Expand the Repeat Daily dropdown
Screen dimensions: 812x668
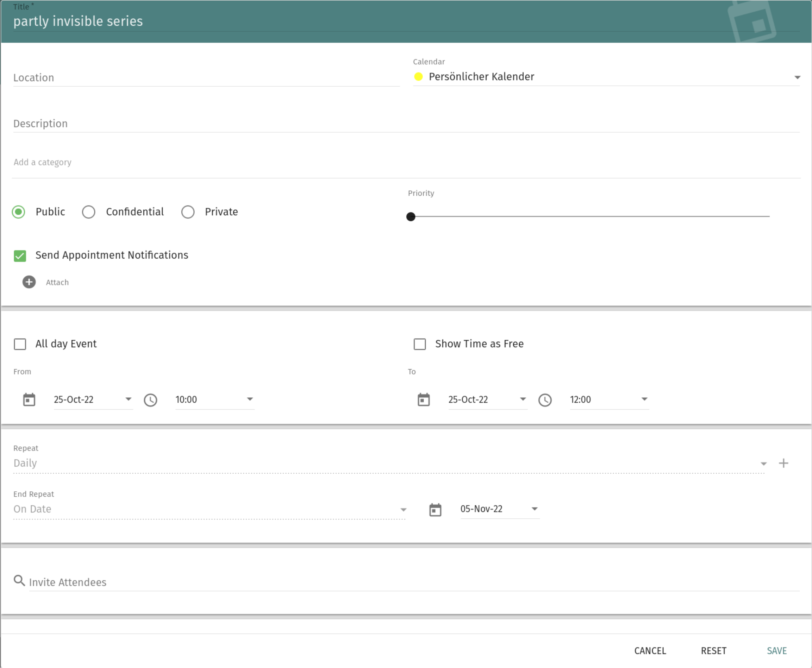(x=389, y=463)
